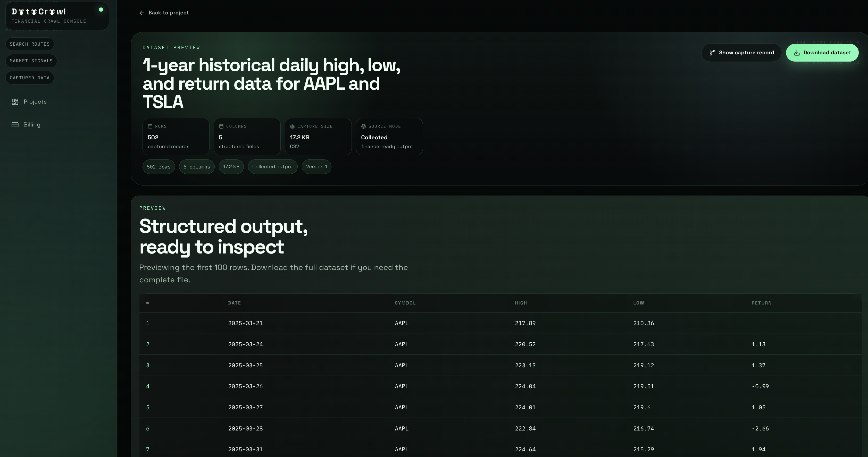Click the green status dot in sidebar
The image size is (868, 457).
click(x=101, y=10)
